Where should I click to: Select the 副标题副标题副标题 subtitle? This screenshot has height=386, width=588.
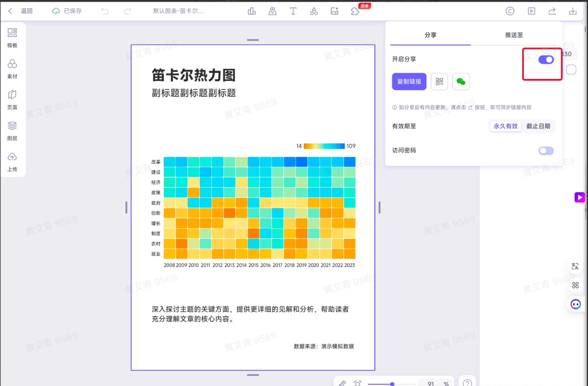[194, 93]
